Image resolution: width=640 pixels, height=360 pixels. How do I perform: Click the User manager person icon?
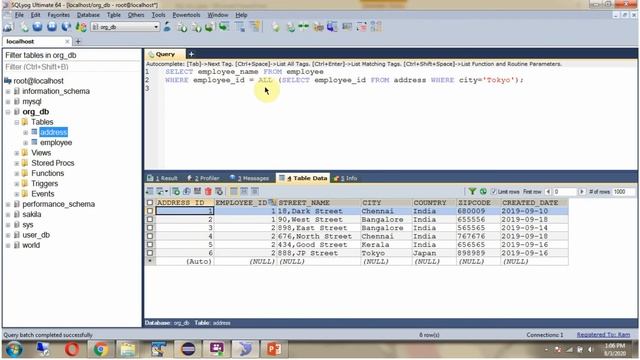pyautogui.click(x=167, y=27)
